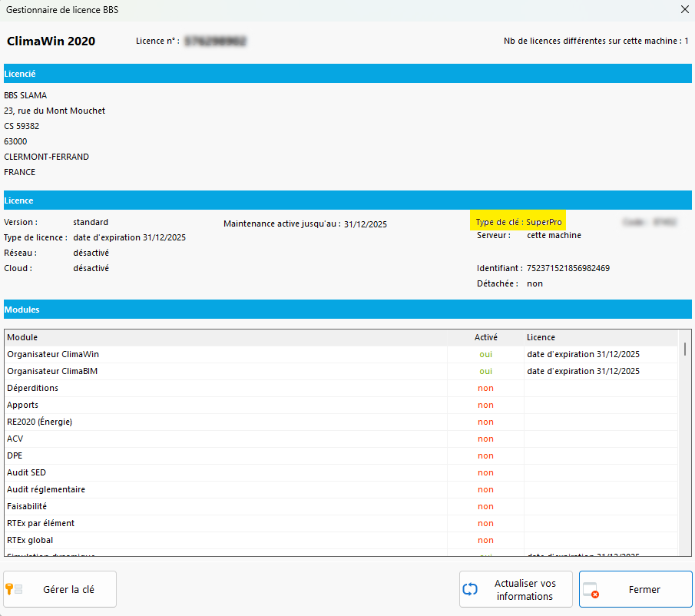Click the postal code 63000

click(15, 141)
